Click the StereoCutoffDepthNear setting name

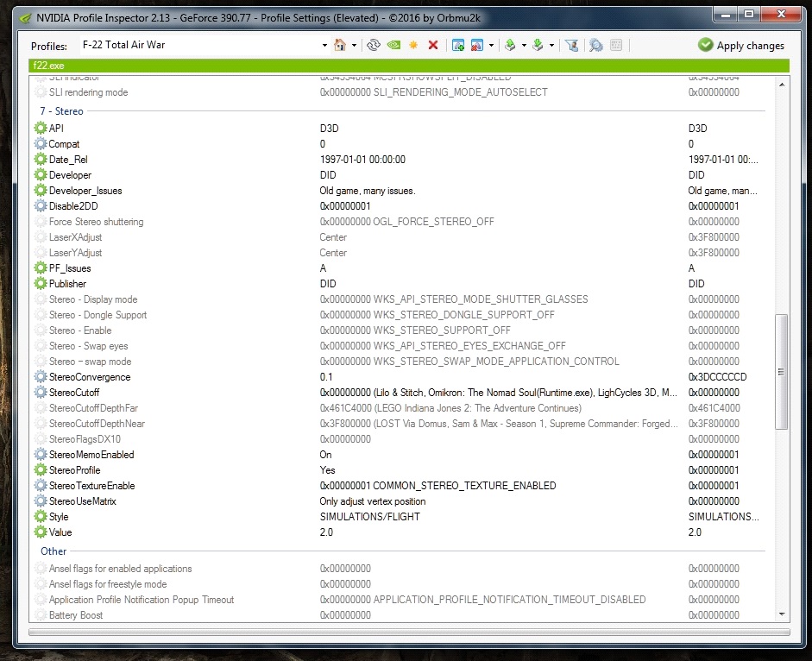point(97,424)
